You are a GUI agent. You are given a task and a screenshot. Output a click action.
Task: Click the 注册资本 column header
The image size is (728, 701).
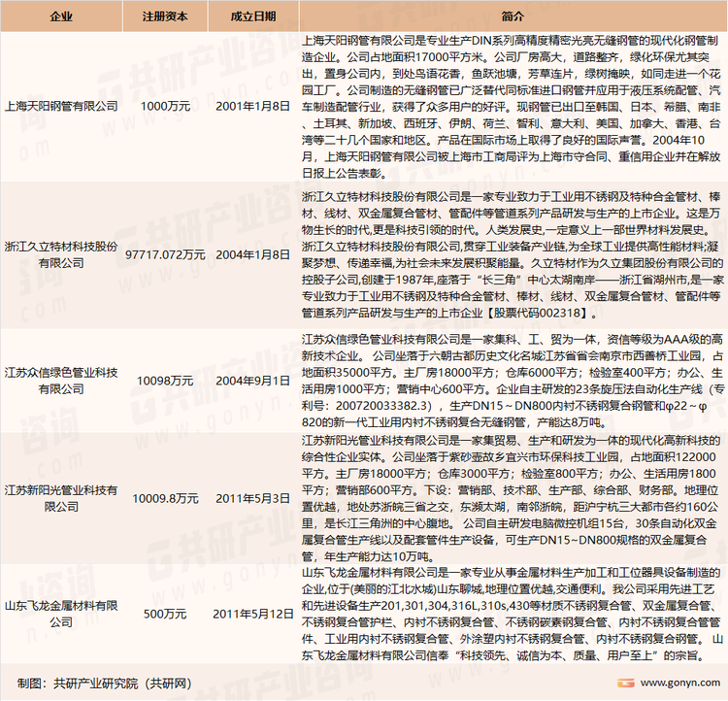tap(165, 17)
